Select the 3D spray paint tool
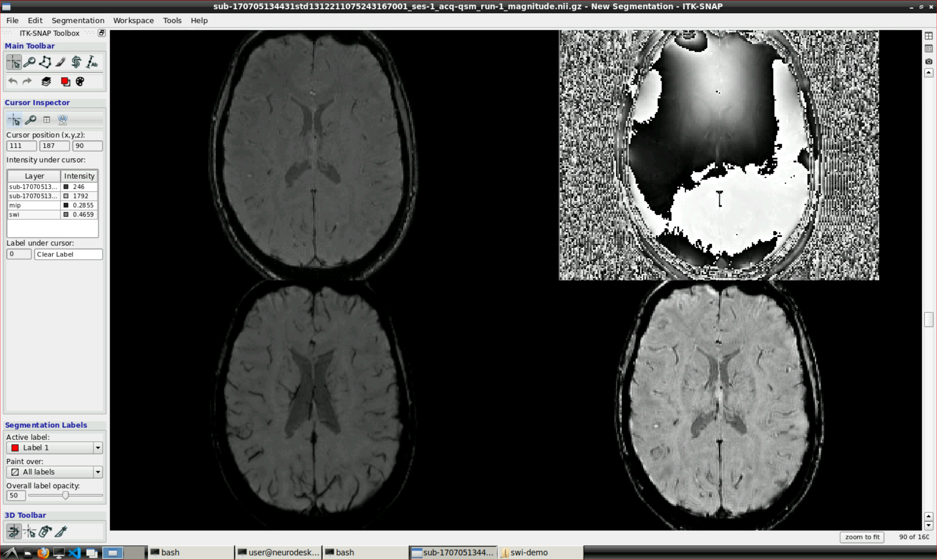The height and width of the screenshot is (560, 937). (45, 532)
